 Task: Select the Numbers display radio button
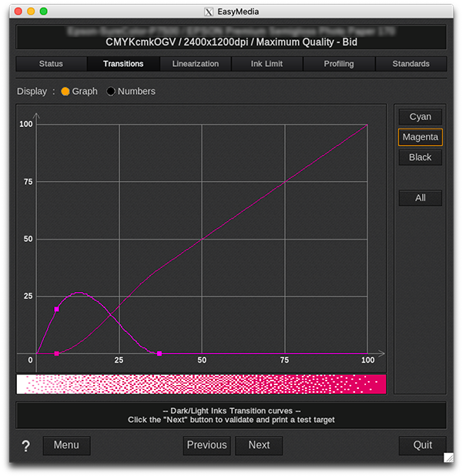[111, 92]
